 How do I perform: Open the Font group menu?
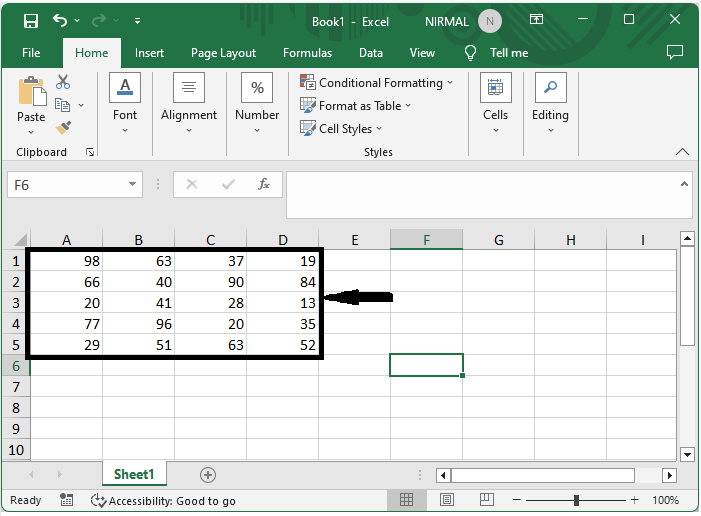(x=125, y=104)
